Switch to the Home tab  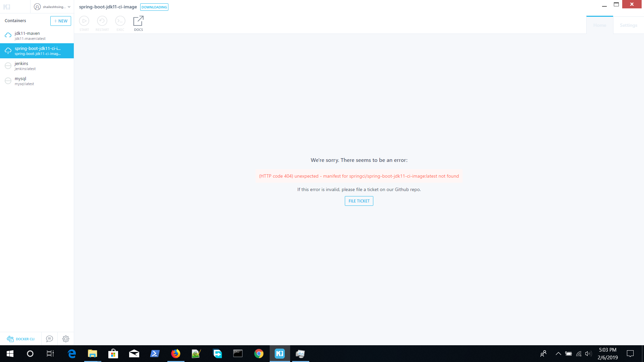(x=599, y=25)
